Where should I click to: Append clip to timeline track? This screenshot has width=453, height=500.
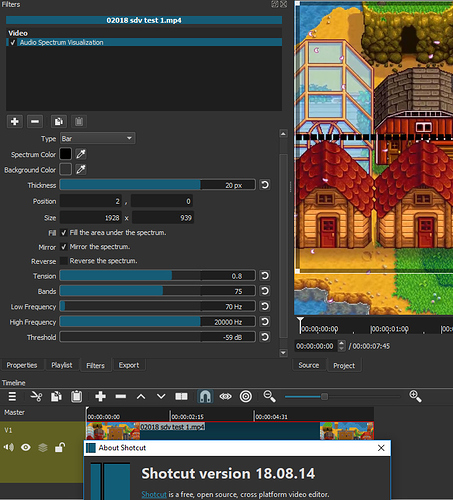point(100,397)
